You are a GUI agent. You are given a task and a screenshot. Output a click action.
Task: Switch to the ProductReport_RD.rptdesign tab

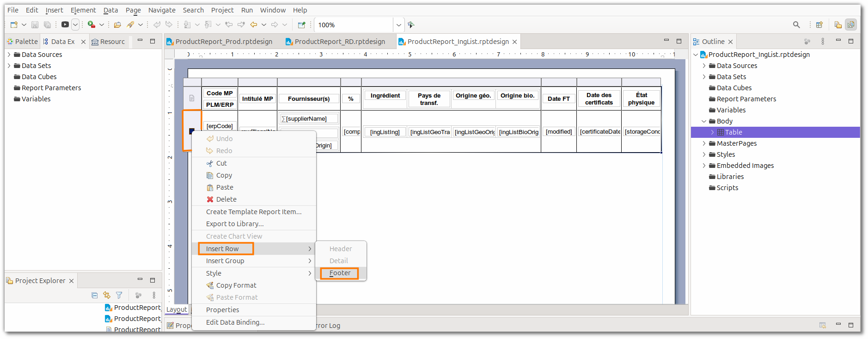click(x=340, y=42)
